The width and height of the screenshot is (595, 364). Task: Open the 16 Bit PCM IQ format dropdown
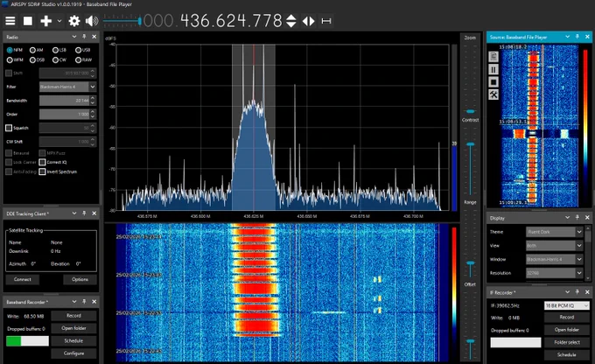(567, 305)
